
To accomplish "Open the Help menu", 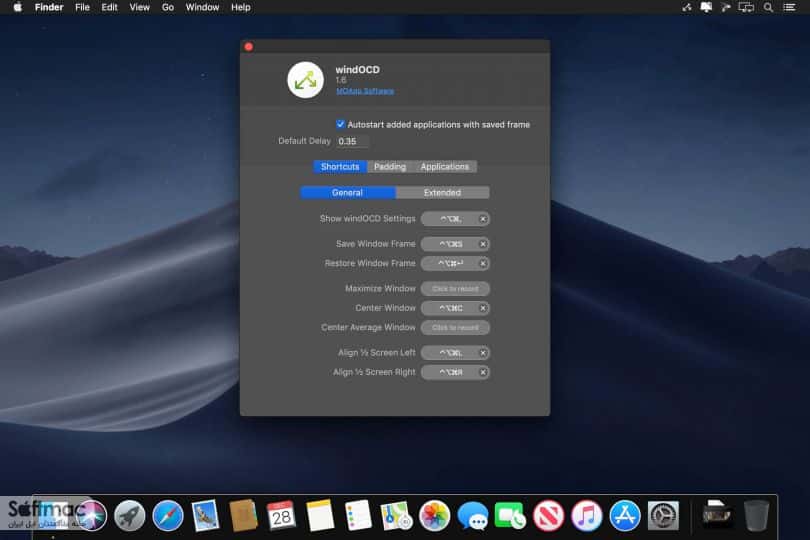I will (241, 7).
